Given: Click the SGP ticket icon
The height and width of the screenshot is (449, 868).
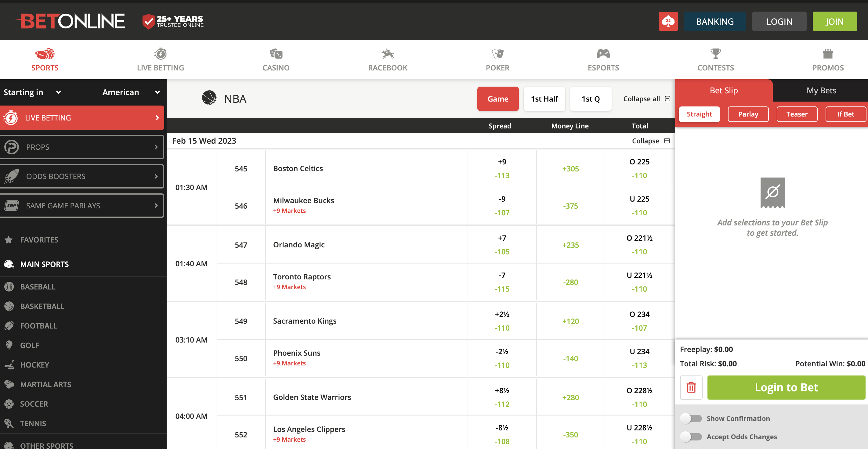Looking at the screenshot, I should (x=12, y=206).
